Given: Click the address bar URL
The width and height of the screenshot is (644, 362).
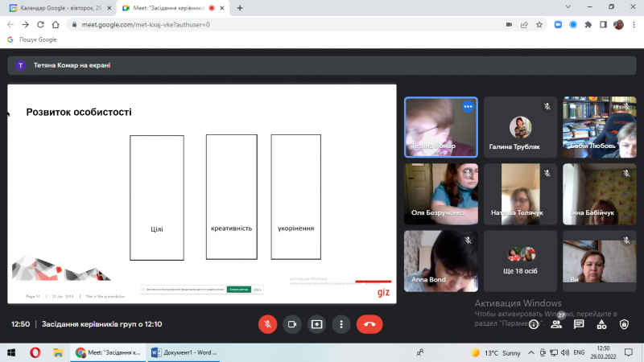Looking at the screenshot, I should (146, 25).
